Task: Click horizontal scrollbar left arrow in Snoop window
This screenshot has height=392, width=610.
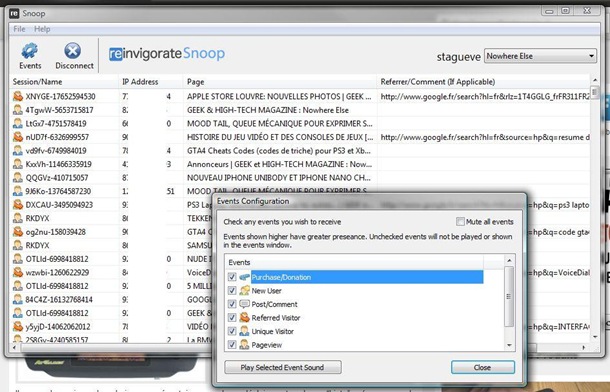Action: point(14,347)
